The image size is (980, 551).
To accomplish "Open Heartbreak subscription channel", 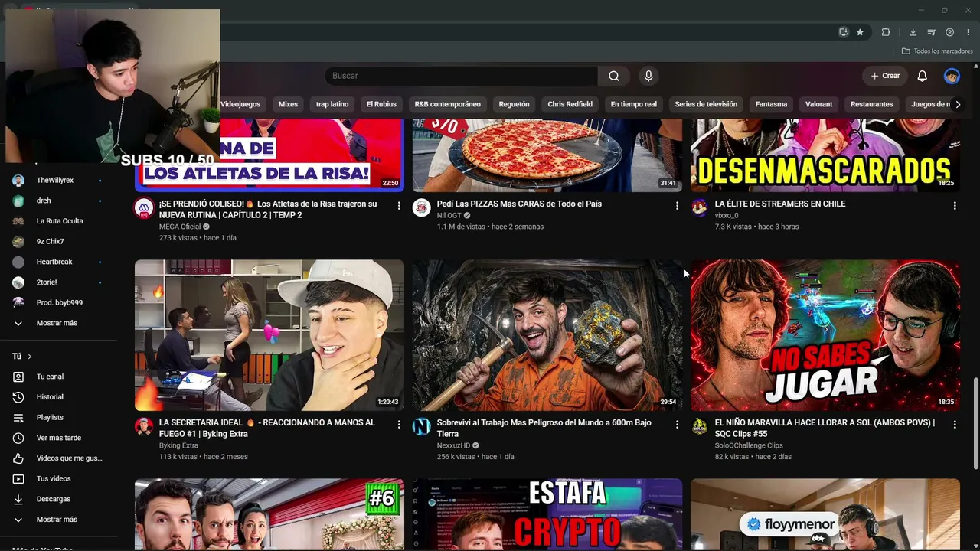I will pyautogui.click(x=58, y=262).
